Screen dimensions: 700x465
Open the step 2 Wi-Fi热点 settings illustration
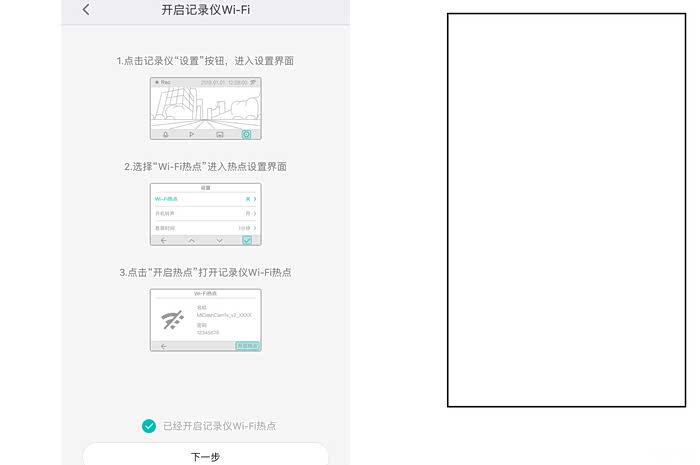(206, 214)
